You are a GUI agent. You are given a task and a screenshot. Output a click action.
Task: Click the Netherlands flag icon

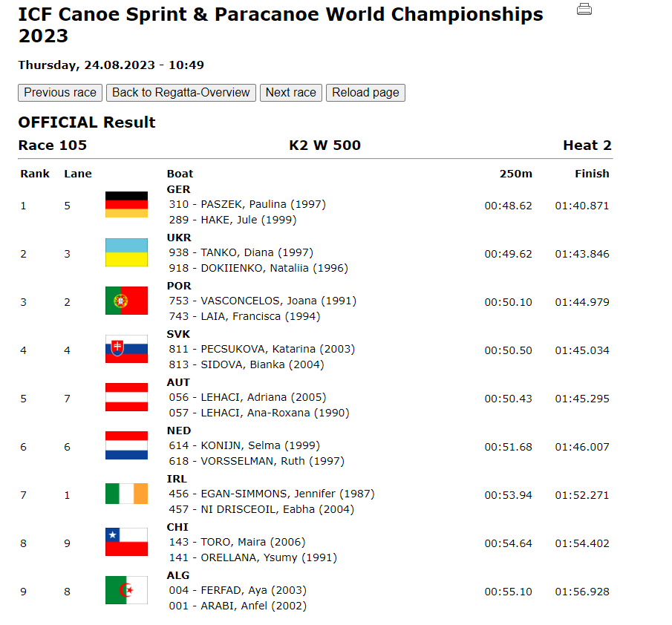click(126, 445)
